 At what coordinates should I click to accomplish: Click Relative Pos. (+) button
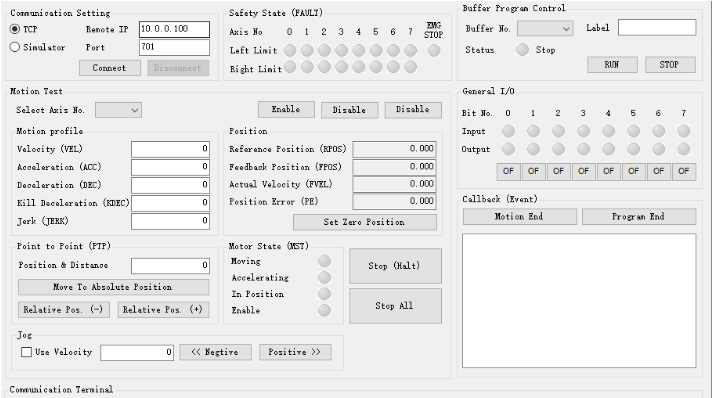[x=163, y=310]
